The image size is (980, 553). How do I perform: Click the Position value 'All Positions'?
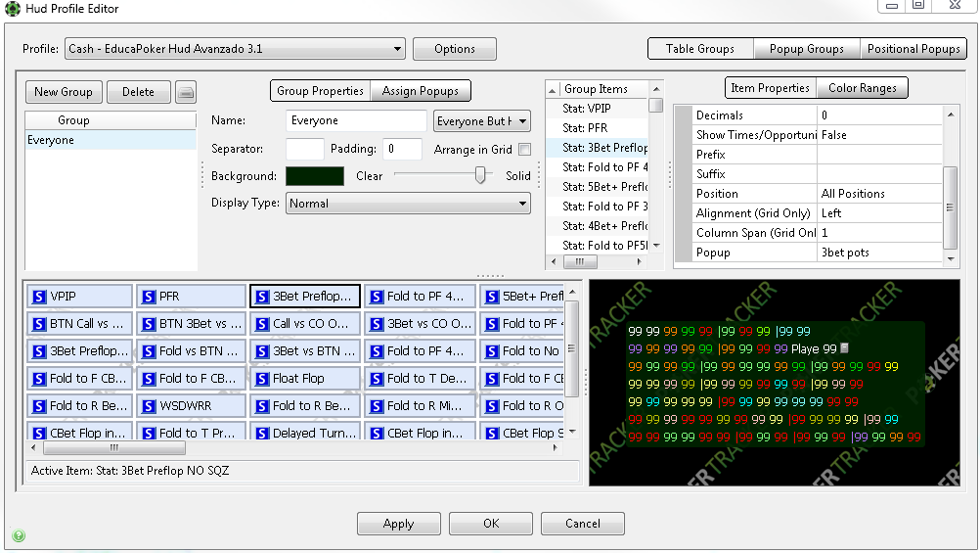click(x=879, y=193)
